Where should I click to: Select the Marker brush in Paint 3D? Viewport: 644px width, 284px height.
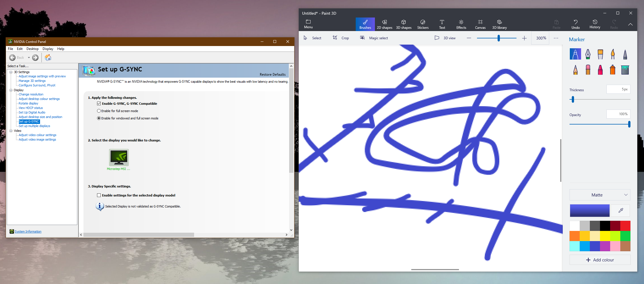(575, 54)
